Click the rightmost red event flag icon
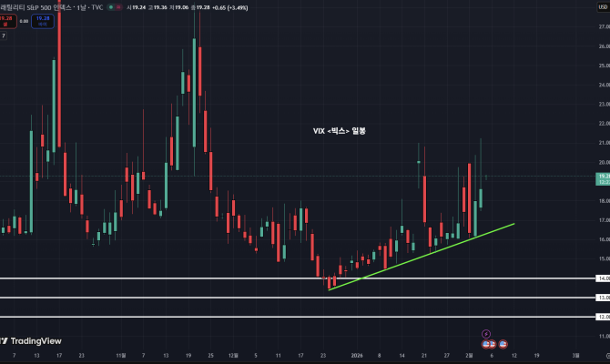The image size is (610, 364). [x=503, y=344]
